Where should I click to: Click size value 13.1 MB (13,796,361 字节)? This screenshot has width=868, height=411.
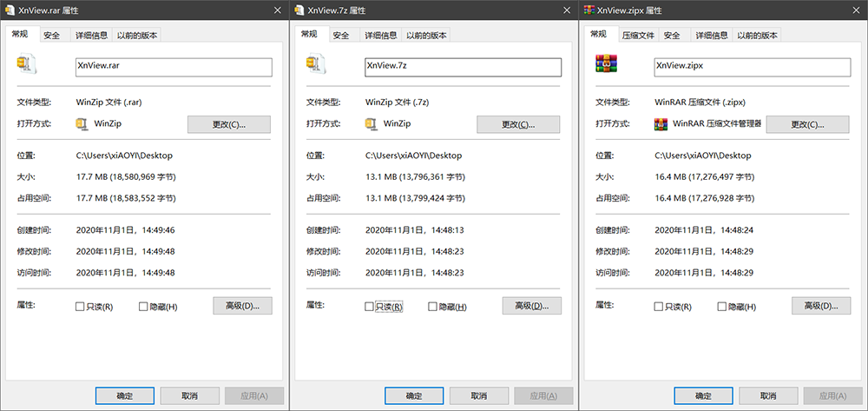[415, 177]
